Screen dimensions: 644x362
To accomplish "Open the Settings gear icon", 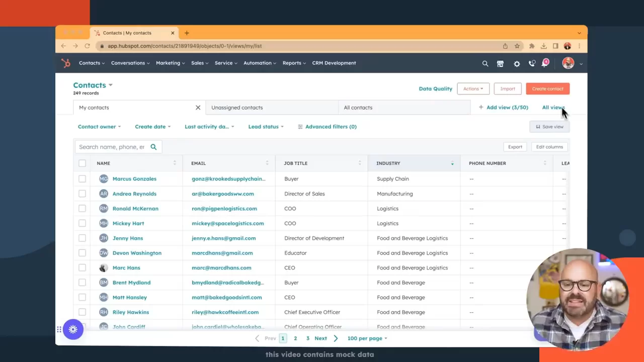I will [x=517, y=64].
